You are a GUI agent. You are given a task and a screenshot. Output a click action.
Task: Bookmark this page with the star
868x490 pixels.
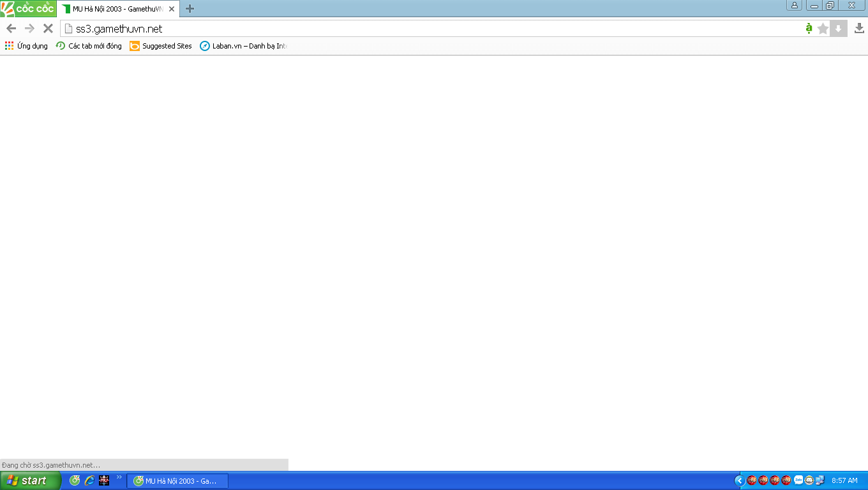[x=823, y=29]
